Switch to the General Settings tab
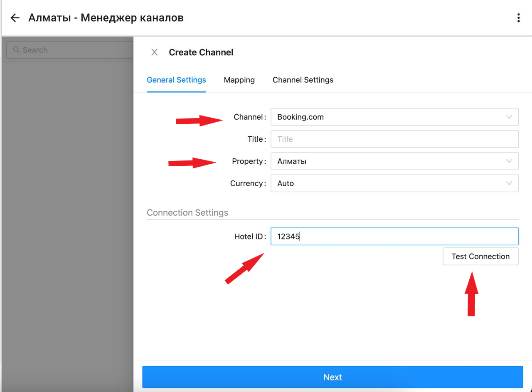Screen dimensions: 532x392 [x=176, y=80]
